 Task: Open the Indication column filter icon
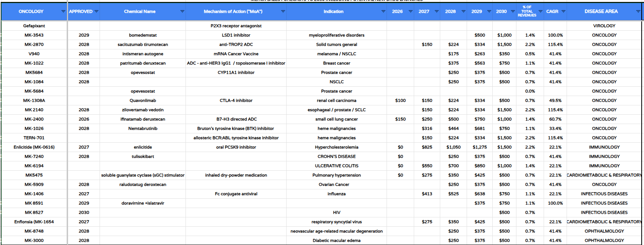383,12
